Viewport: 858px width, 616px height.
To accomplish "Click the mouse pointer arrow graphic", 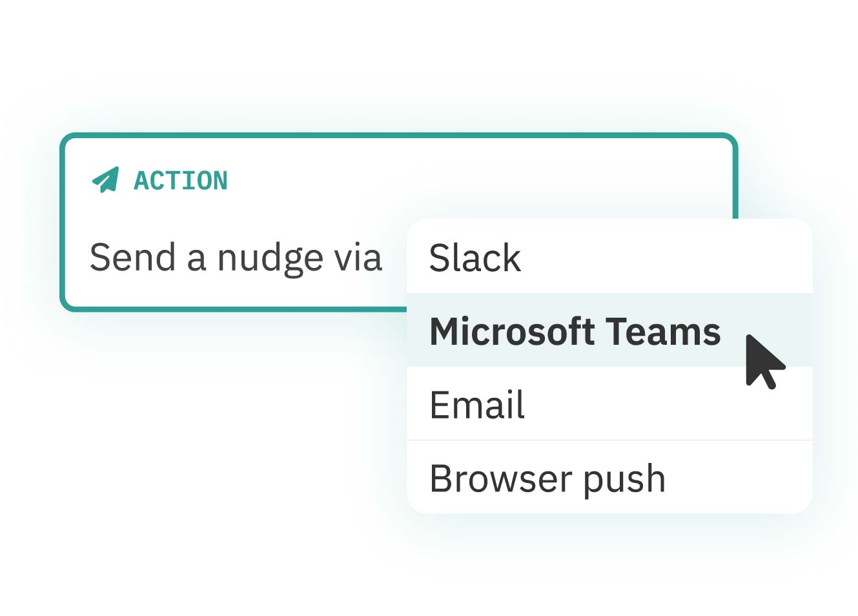I will [x=764, y=362].
